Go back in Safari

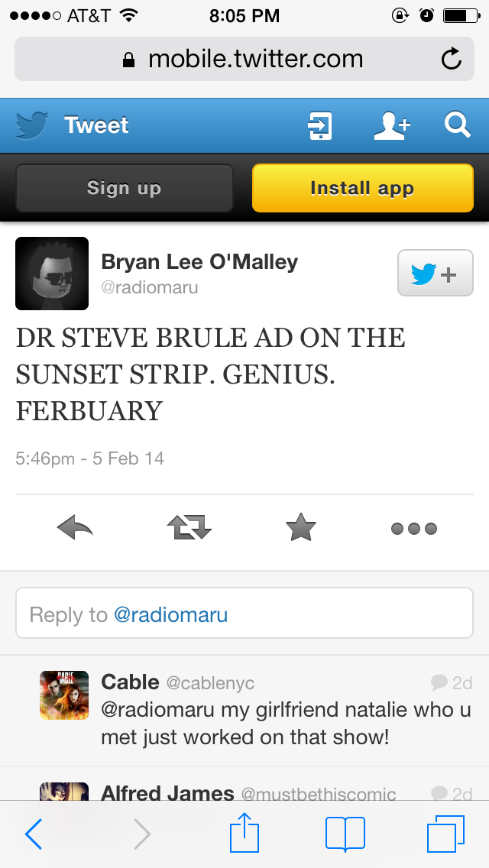point(34,834)
